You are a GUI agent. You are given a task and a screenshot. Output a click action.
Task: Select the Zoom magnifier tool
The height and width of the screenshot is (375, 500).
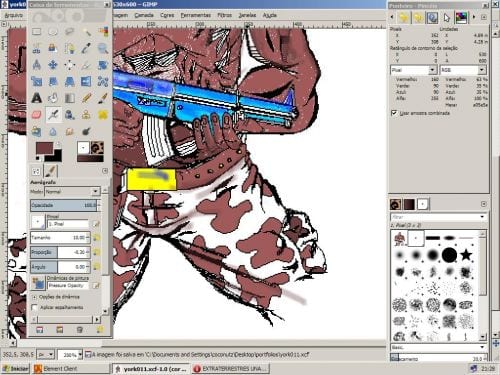[x=103, y=49]
